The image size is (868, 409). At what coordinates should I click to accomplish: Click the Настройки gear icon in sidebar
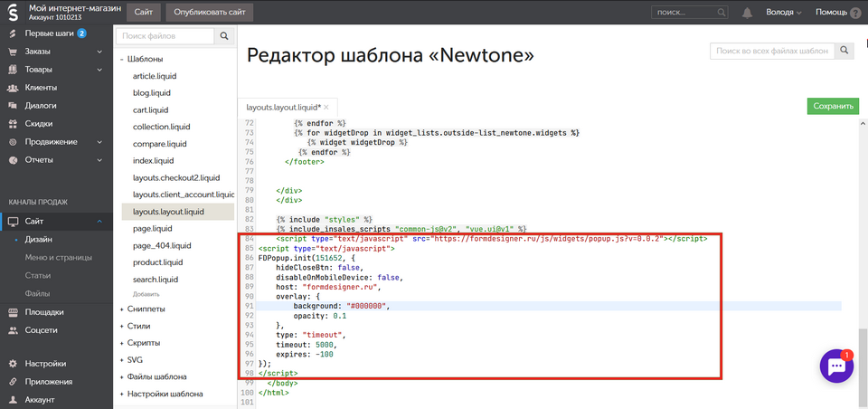click(14, 363)
